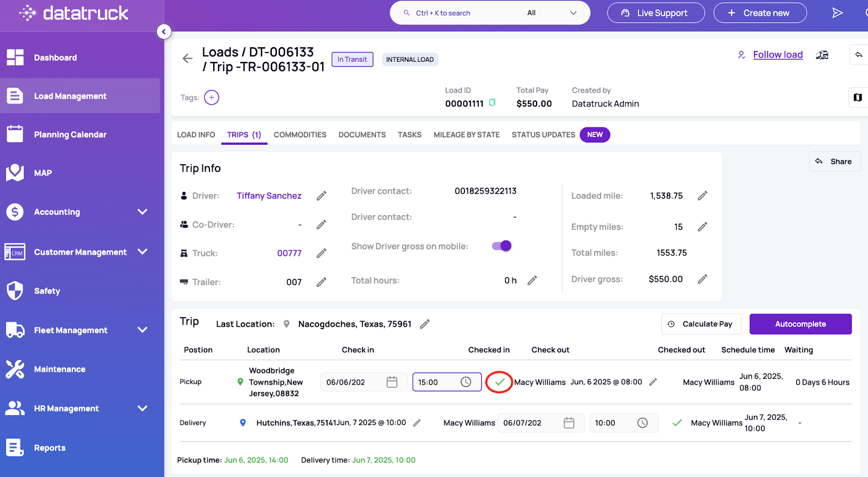Open the DOCUMENTS tab
The image size is (868, 477).
(x=362, y=135)
